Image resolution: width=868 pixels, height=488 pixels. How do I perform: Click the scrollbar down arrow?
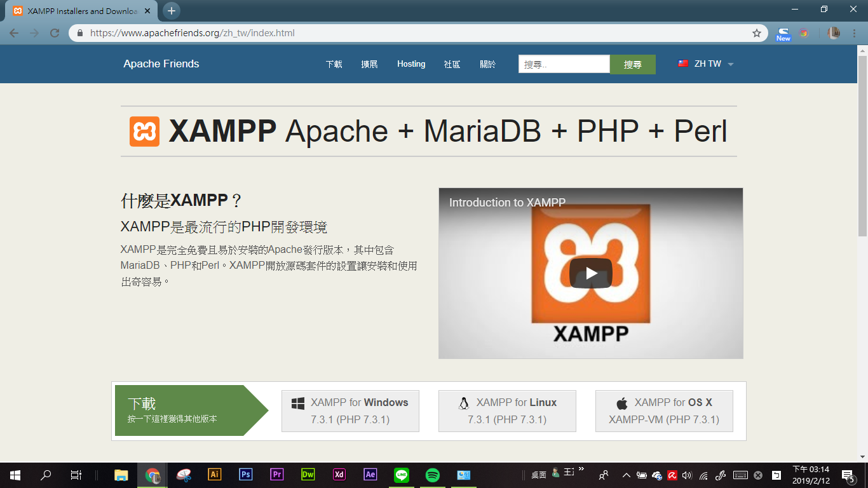(x=862, y=456)
